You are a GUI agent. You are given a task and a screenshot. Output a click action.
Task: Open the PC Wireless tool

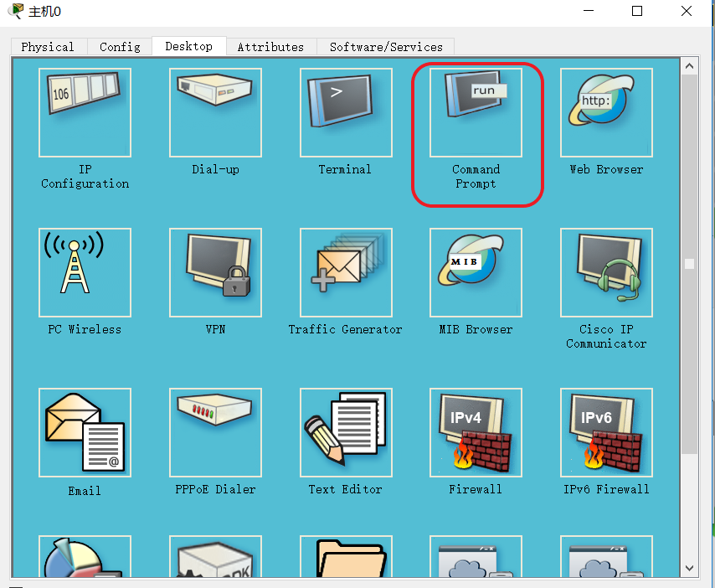pyautogui.click(x=85, y=272)
